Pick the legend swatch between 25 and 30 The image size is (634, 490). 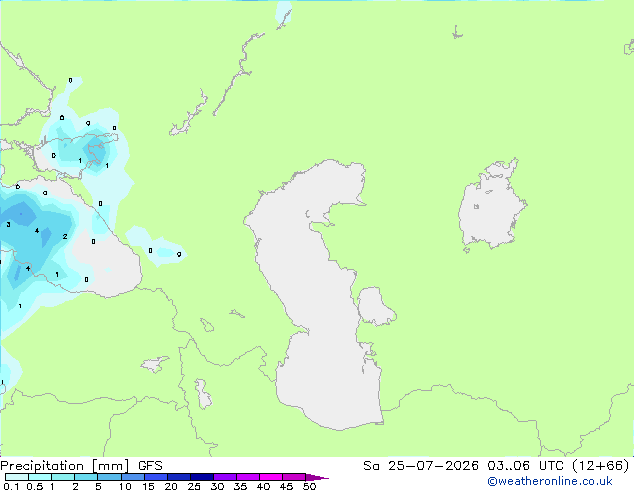coord(202,477)
